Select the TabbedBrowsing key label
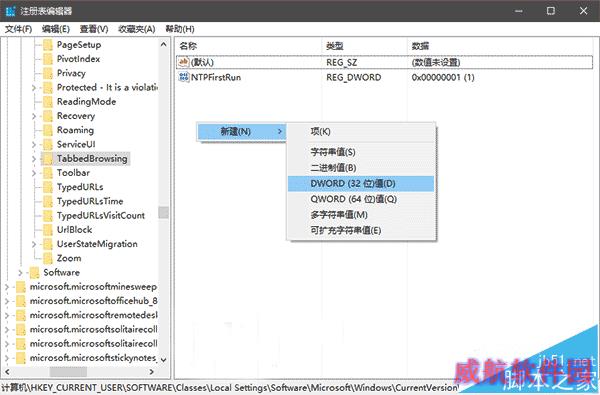 click(x=92, y=159)
